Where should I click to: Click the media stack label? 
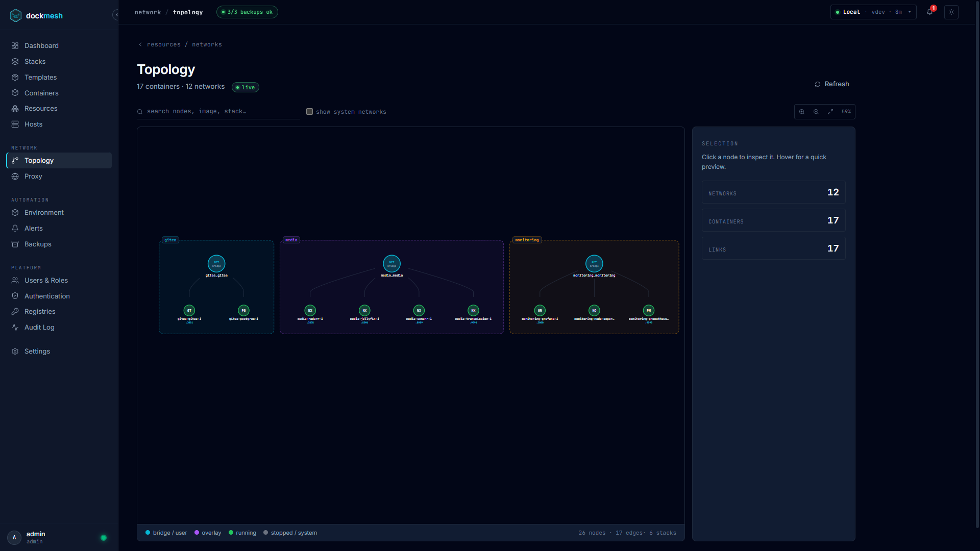(x=291, y=240)
